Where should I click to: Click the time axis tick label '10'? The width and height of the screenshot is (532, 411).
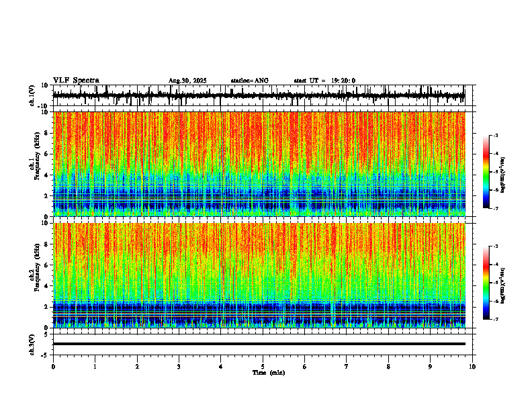472,367
